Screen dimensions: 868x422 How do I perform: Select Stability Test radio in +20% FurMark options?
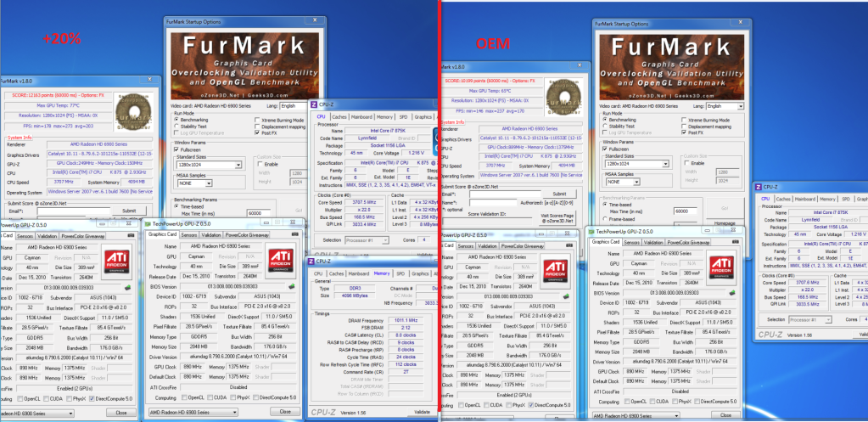(176, 127)
